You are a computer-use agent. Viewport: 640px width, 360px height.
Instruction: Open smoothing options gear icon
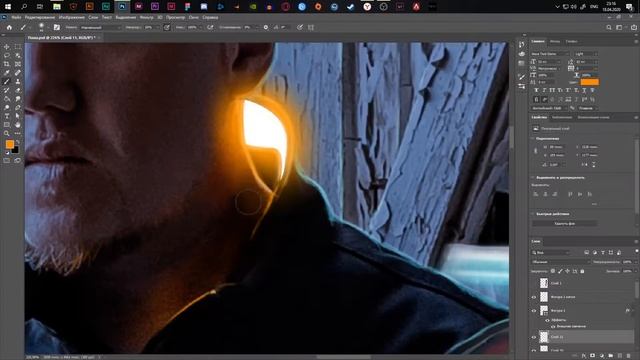pos(266,27)
